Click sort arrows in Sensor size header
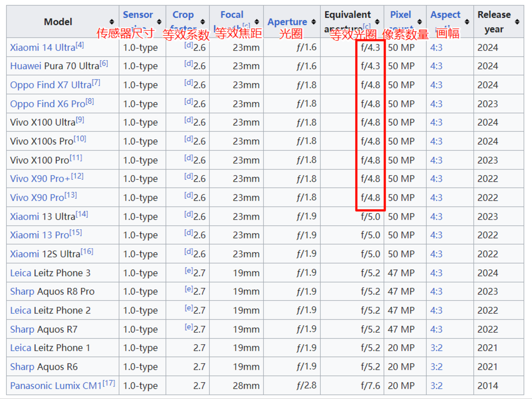532x399 pixels. (159, 22)
